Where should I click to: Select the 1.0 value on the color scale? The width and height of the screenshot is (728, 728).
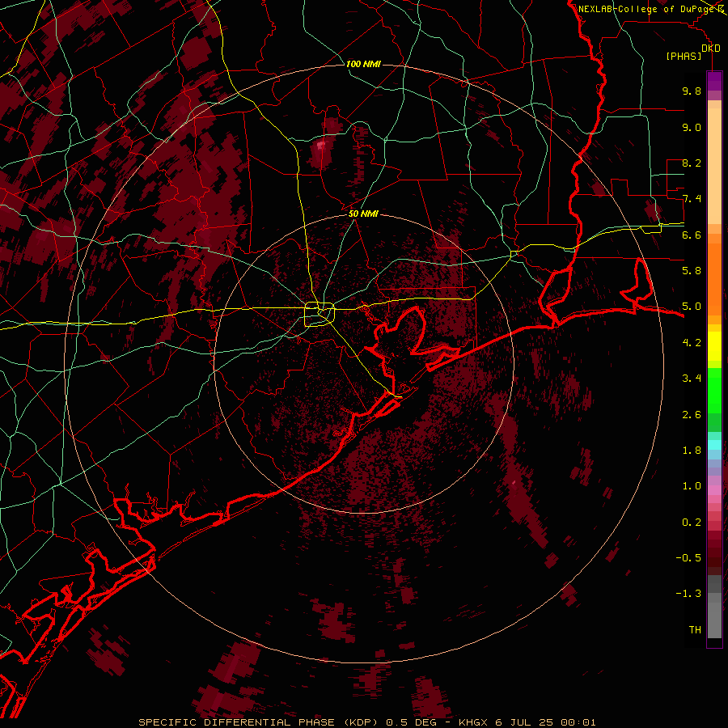(x=692, y=486)
